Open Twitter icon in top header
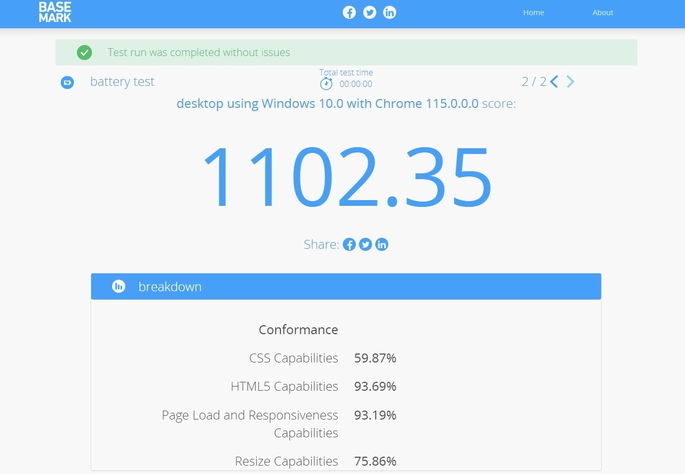Screen dimensions: 685x474 (369, 12)
